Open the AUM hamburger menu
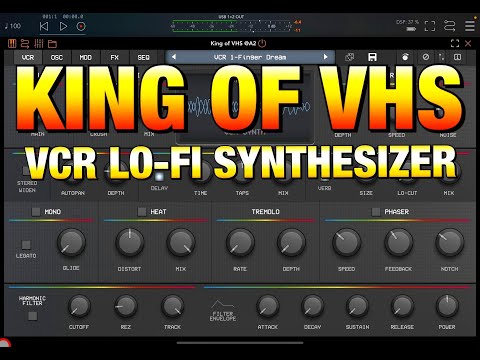Viewport: 480px width, 360px height. point(470,26)
